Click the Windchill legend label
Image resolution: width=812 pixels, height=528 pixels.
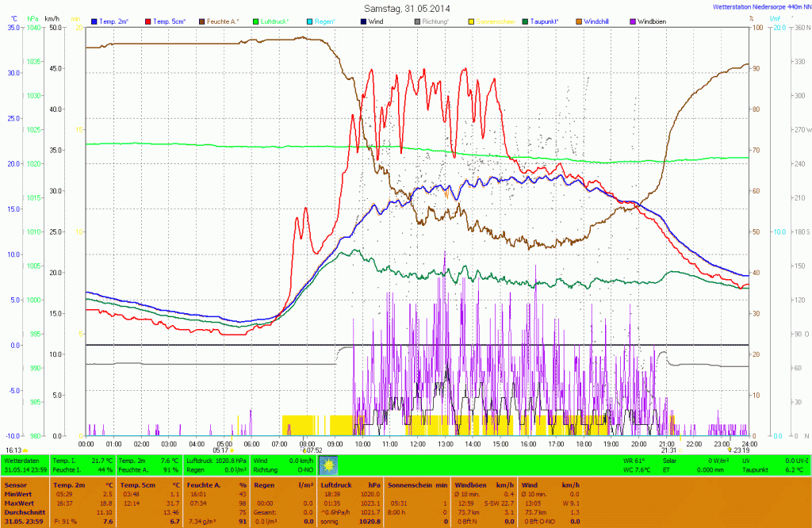coord(602,21)
